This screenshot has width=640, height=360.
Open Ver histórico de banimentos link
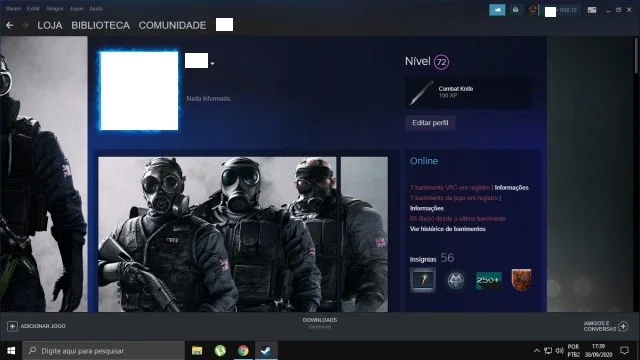448,229
